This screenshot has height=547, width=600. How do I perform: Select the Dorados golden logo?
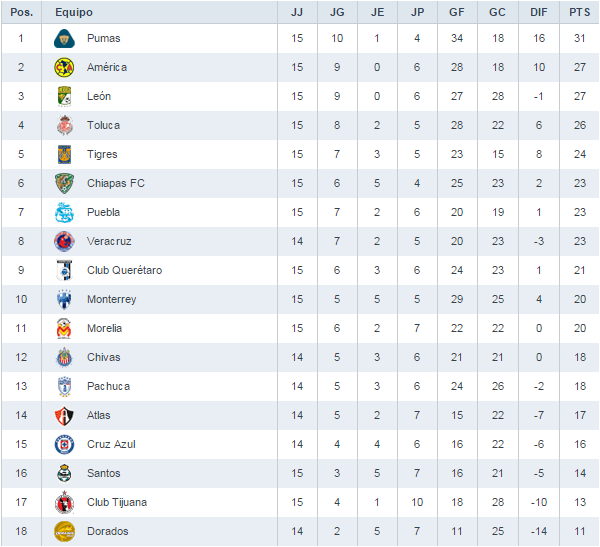64,531
